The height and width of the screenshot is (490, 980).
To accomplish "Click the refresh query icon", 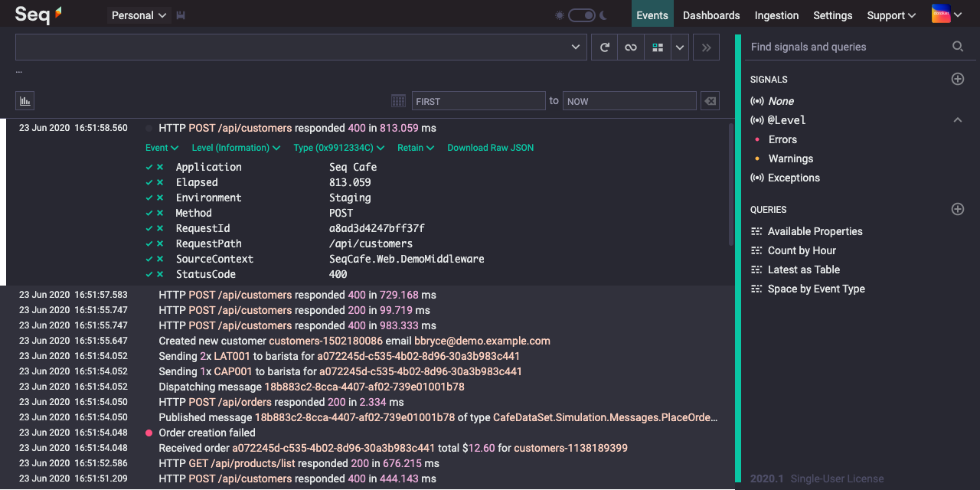I will [x=604, y=47].
